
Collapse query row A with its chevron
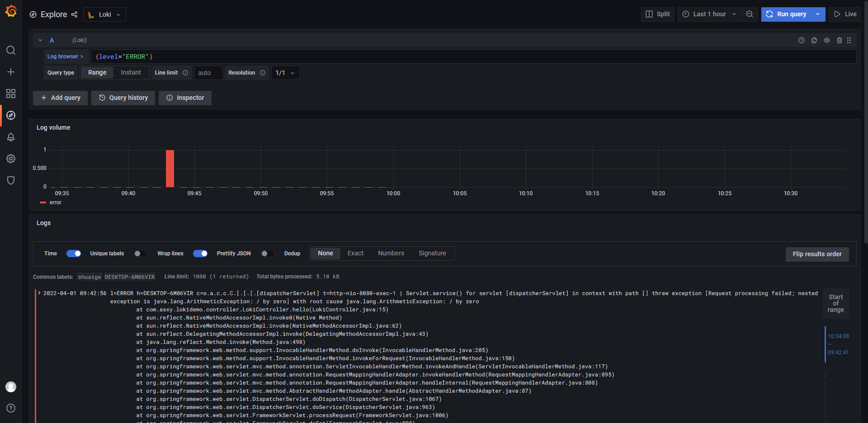[x=40, y=40]
